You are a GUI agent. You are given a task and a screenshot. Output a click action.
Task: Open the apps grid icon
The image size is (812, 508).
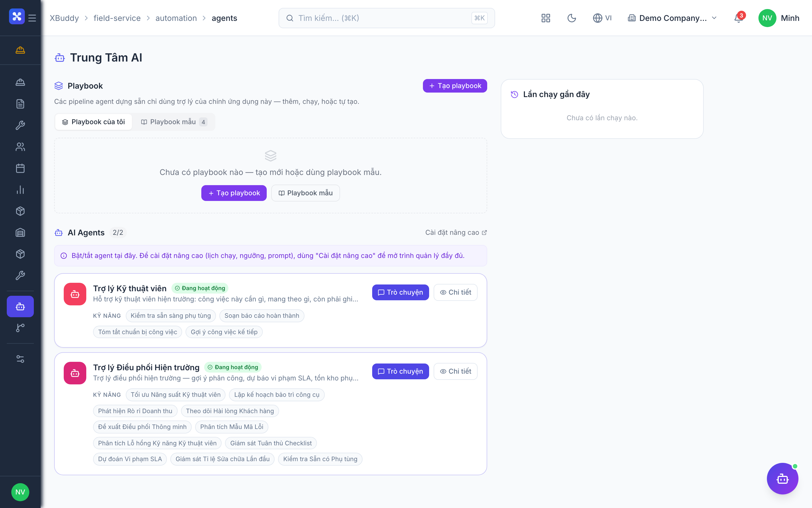coord(546,18)
